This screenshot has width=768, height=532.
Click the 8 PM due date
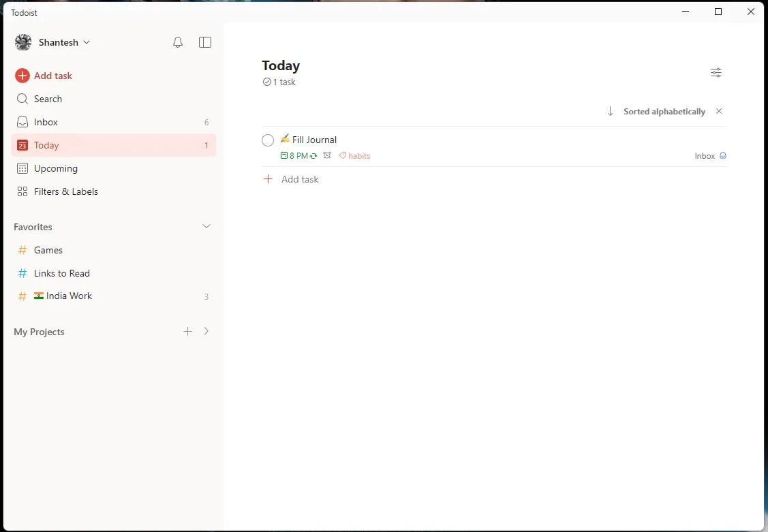(x=298, y=155)
